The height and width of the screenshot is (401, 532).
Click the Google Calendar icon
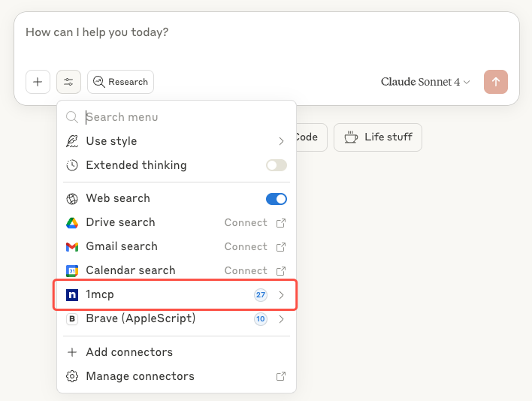72,271
